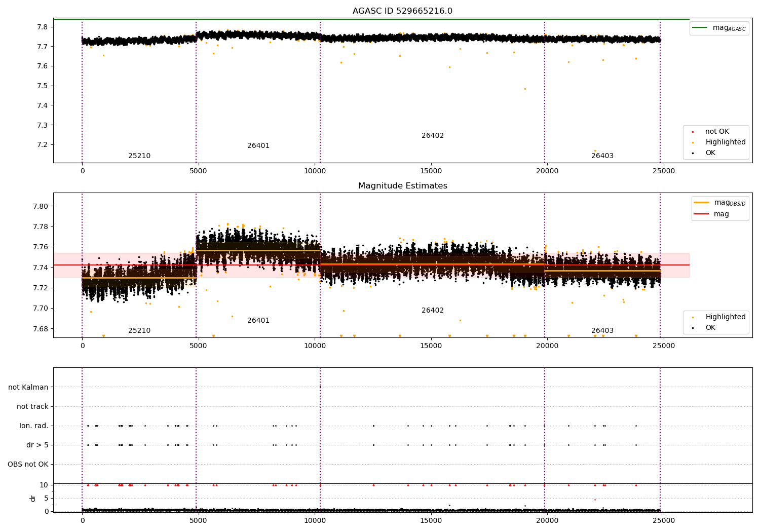Click the 'not Kalman' y-axis label
This screenshot has height=532, width=760.
(x=28, y=388)
